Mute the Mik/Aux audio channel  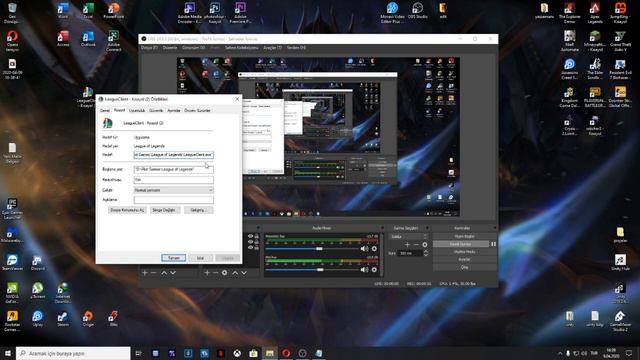(x=364, y=269)
